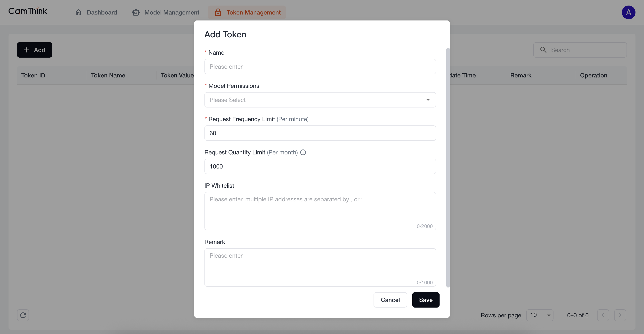This screenshot has height=334, width=644.
Task: Open the avatar menu in the top-right corner
Action: [629, 12]
